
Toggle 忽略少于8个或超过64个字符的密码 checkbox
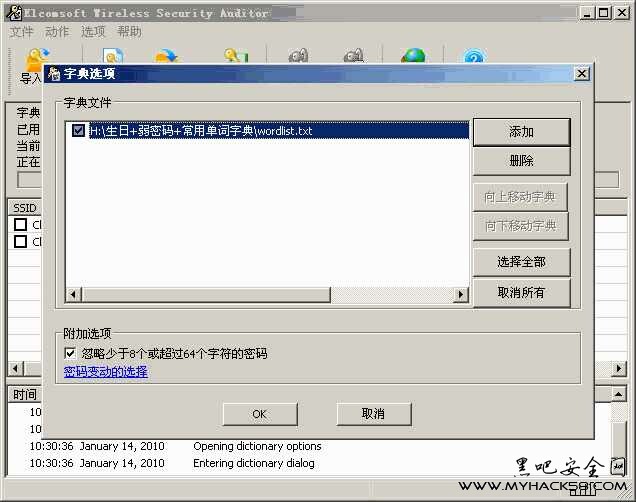pyautogui.click(x=71, y=353)
